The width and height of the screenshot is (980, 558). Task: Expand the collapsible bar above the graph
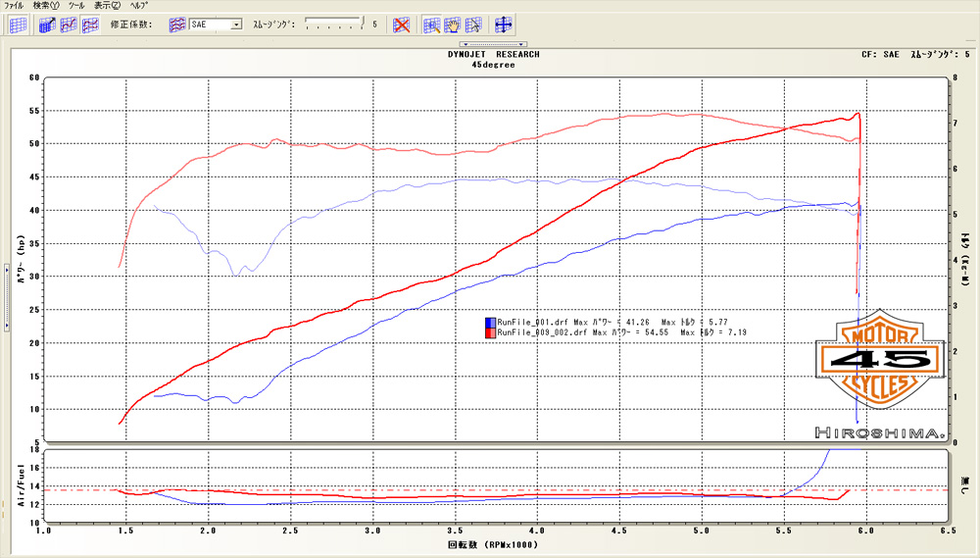(x=493, y=44)
